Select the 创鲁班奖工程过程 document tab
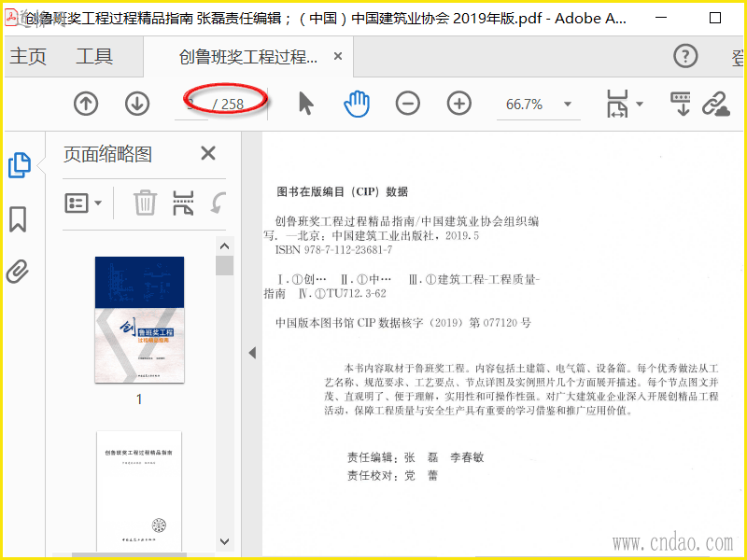This screenshot has width=747, height=560. pyautogui.click(x=248, y=57)
